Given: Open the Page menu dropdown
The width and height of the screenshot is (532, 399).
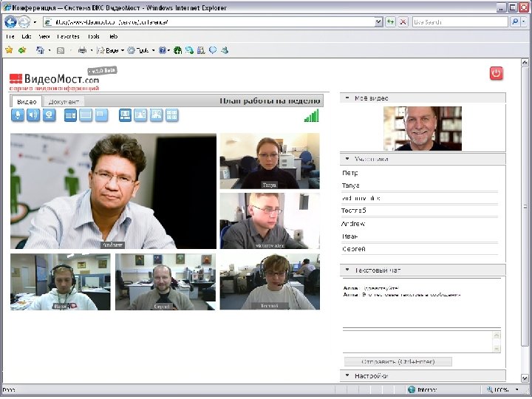Looking at the screenshot, I should pyautogui.click(x=111, y=50).
